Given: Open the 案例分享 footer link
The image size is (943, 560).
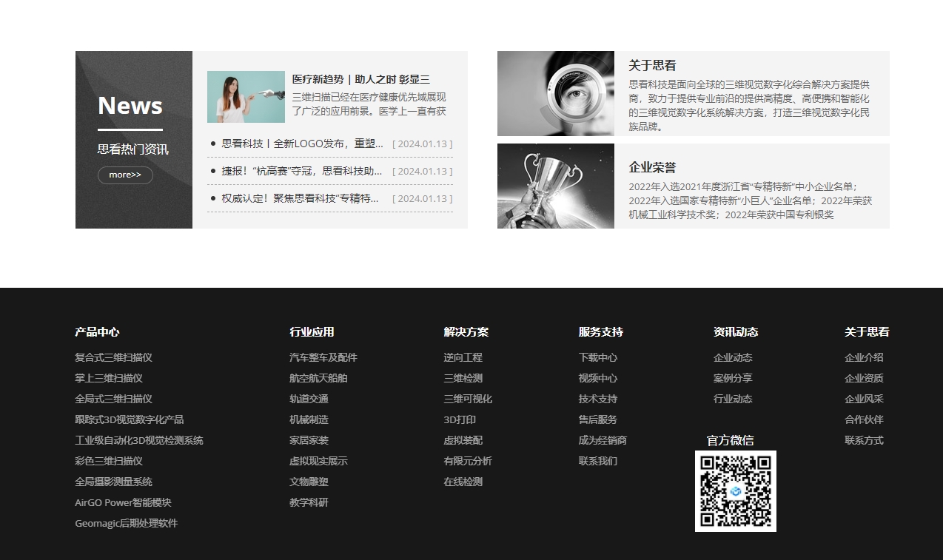Looking at the screenshot, I should (732, 378).
